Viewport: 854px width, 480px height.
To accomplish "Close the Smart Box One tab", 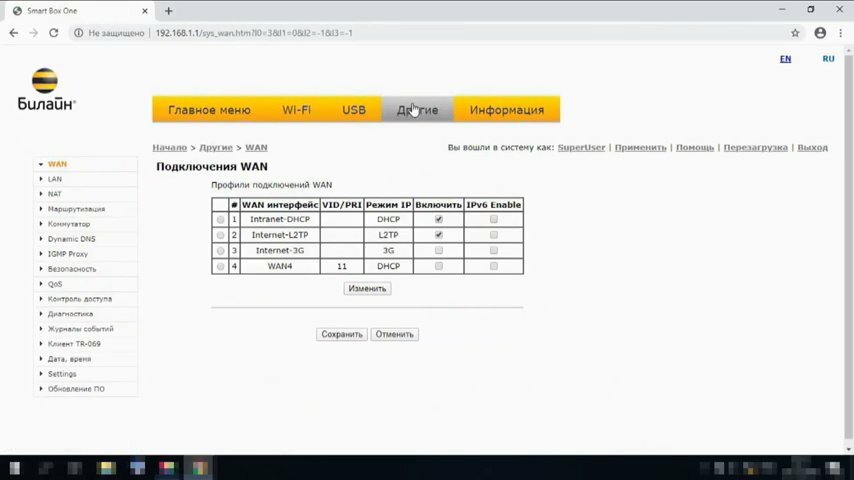I will coord(145,11).
